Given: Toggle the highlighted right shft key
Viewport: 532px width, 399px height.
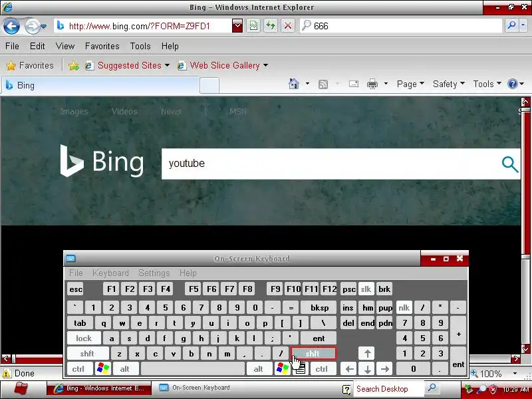Looking at the screenshot, I should click(x=313, y=354).
